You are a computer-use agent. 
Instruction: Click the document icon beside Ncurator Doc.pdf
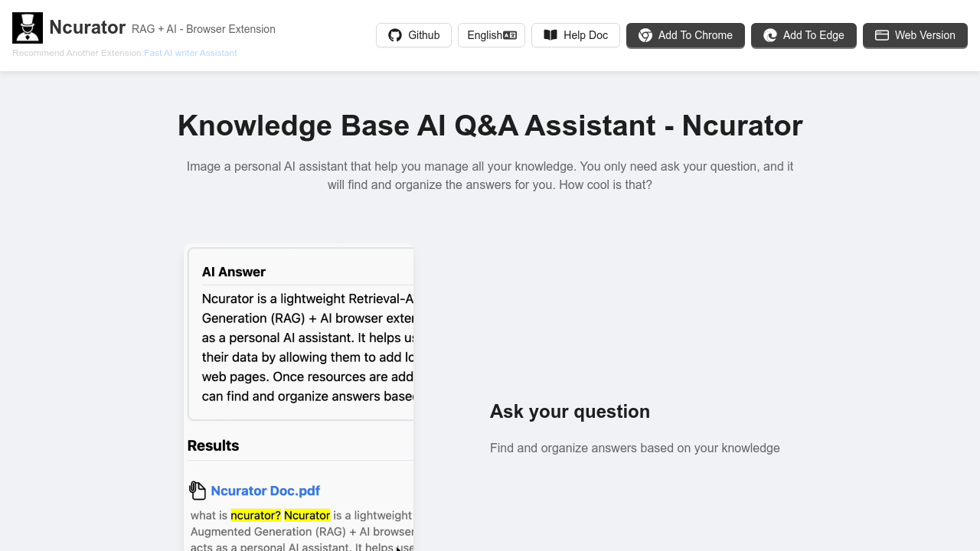point(197,490)
